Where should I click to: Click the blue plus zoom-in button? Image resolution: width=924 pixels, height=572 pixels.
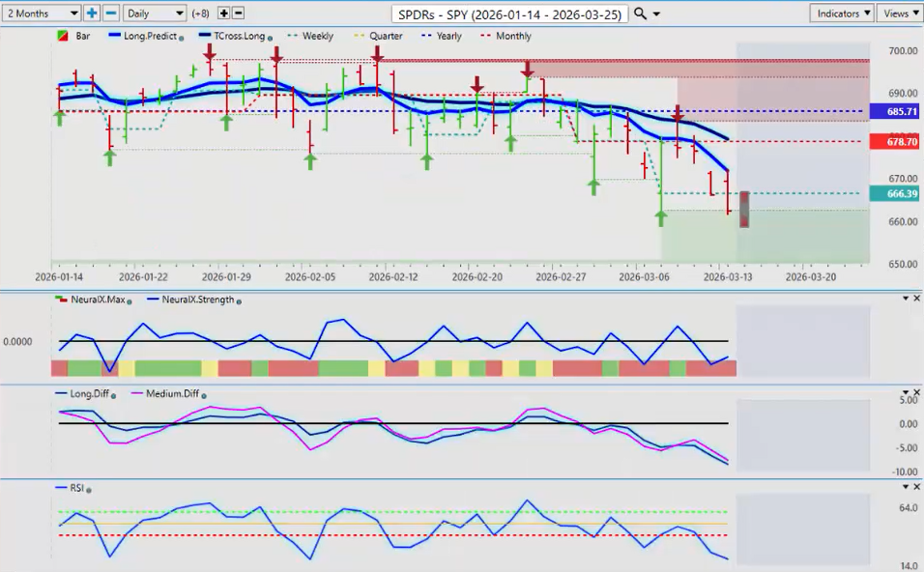(x=92, y=14)
